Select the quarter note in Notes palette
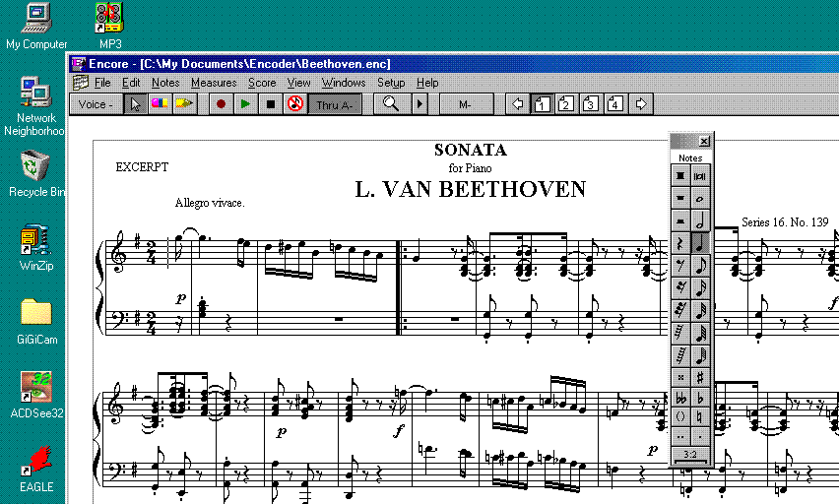The width and height of the screenshot is (839, 504). click(700, 243)
